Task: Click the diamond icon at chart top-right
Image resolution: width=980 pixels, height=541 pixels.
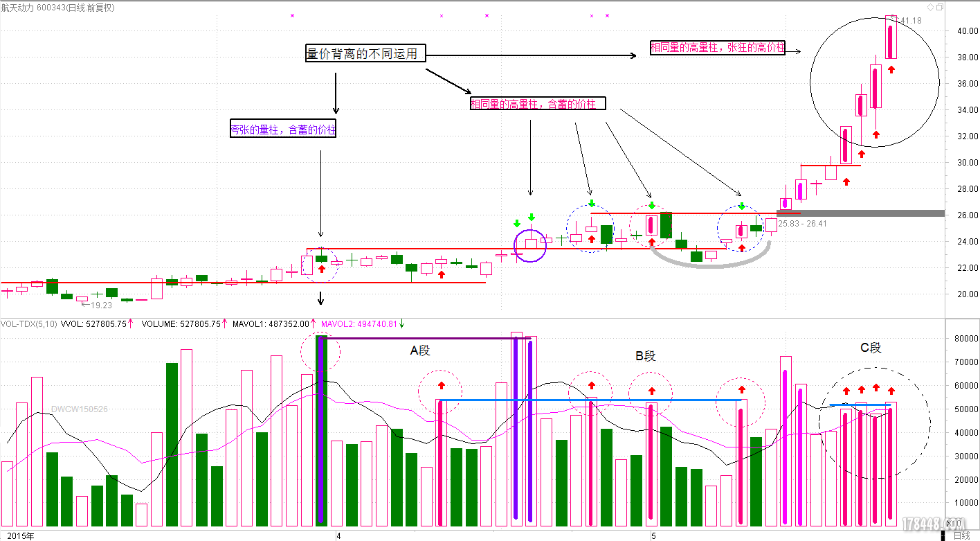Action: (930, 7)
